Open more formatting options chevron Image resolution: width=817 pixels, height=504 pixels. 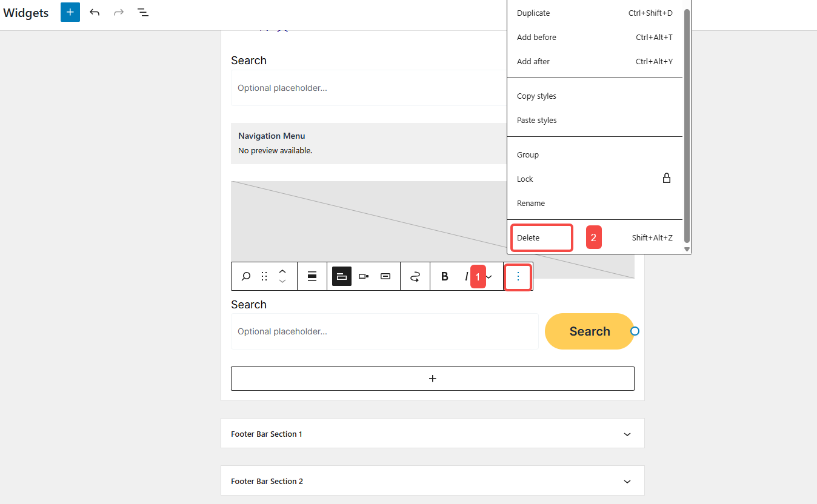tap(489, 276)
